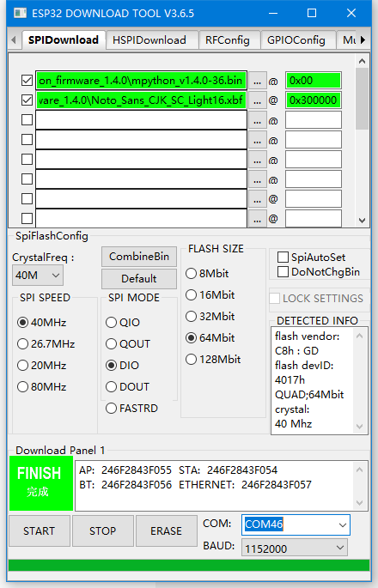Click browse button of third file row
Image resolution: width=378 pixels, height=588 pixels.
258,120
